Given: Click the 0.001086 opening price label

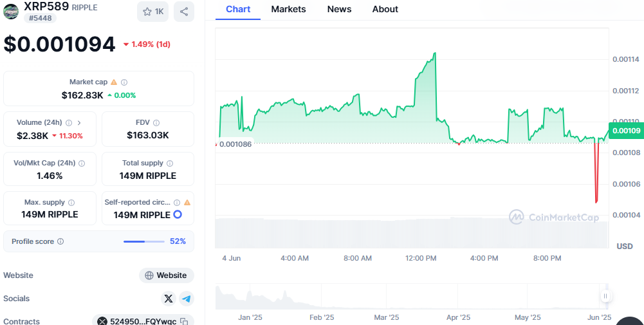Looking at the screenshot, I should coord(235,145).
